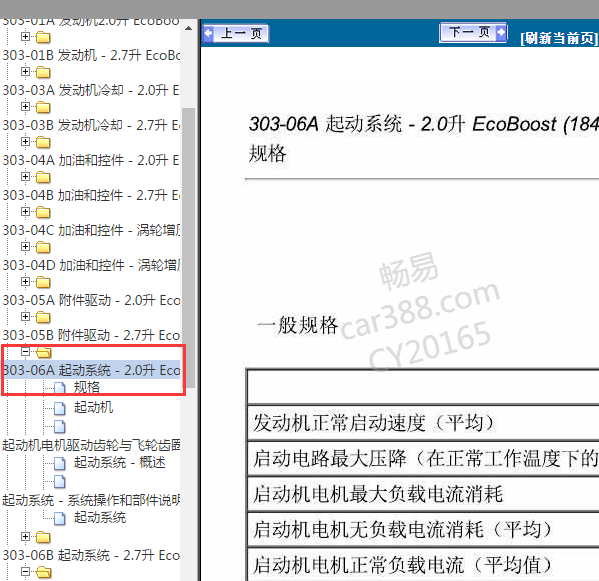Go to previous page with 上一页 button
The image size is (599, 581).
[x=236, y=34]
